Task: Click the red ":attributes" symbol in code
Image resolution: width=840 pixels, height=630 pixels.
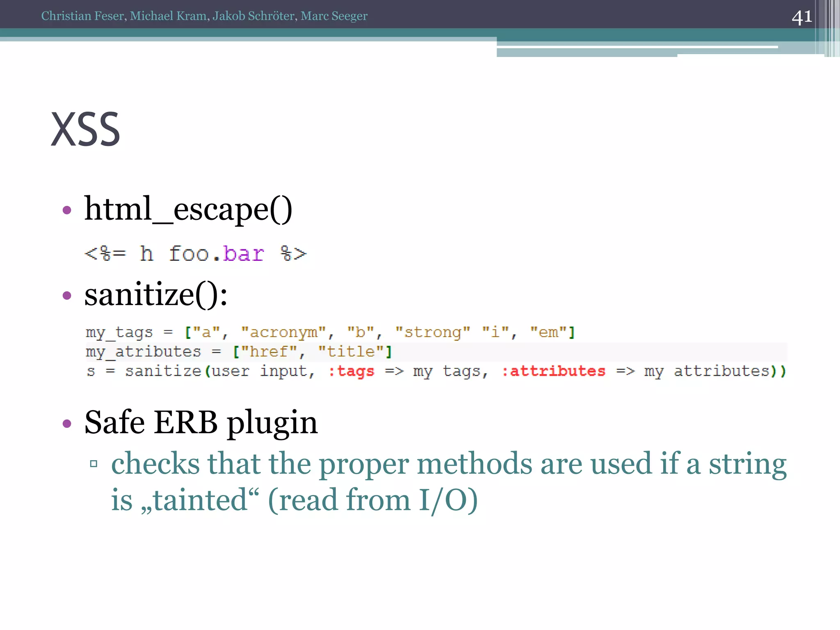Action: click(x=553, y=371)
